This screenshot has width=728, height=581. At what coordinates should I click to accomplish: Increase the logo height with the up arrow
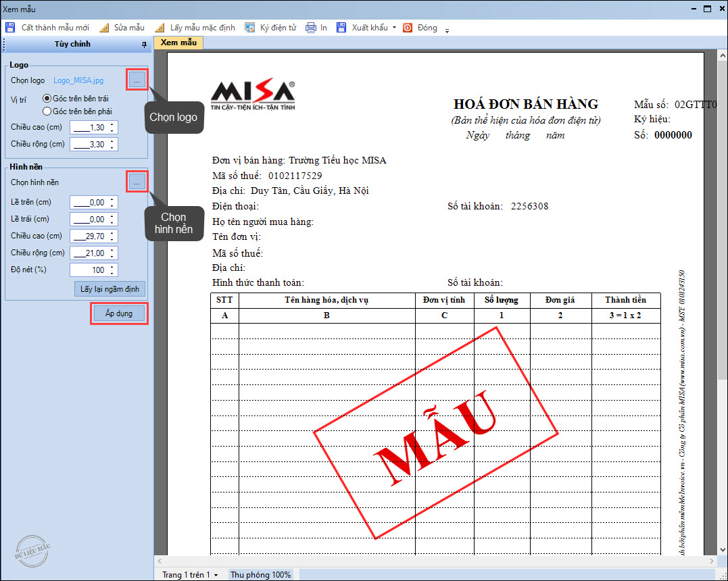[112, 124]
